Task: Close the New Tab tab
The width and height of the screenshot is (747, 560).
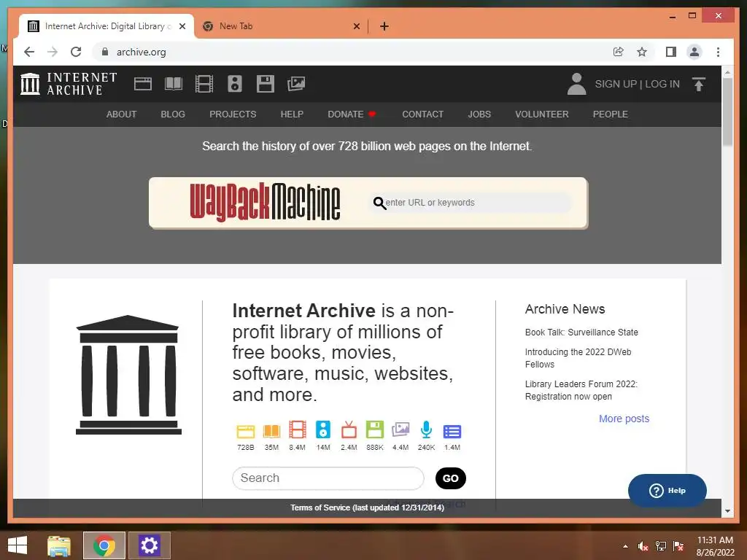Action: tap(356, 26)
